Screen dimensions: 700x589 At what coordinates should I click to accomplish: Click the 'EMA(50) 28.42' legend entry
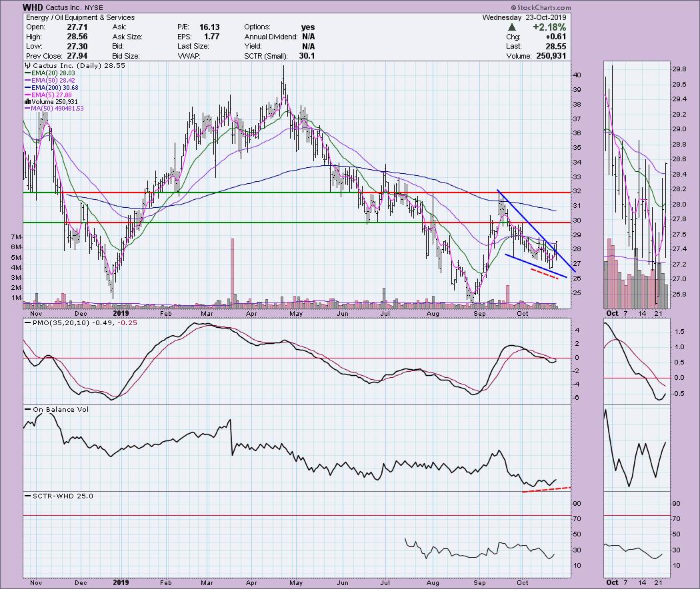coord(53,81)
